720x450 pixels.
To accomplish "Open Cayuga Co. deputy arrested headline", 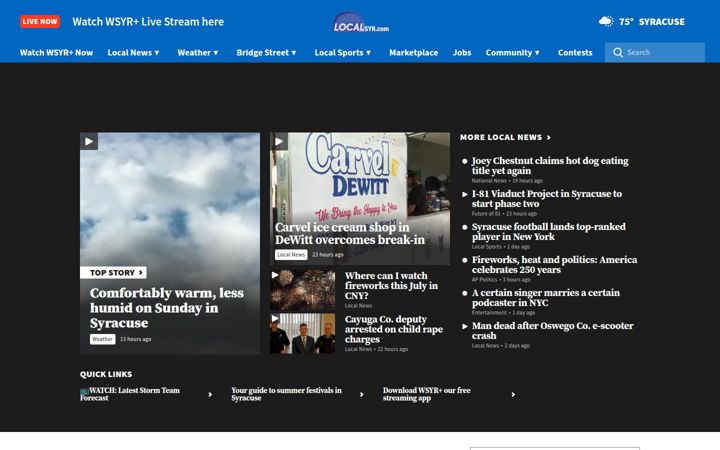I will 394,329.
